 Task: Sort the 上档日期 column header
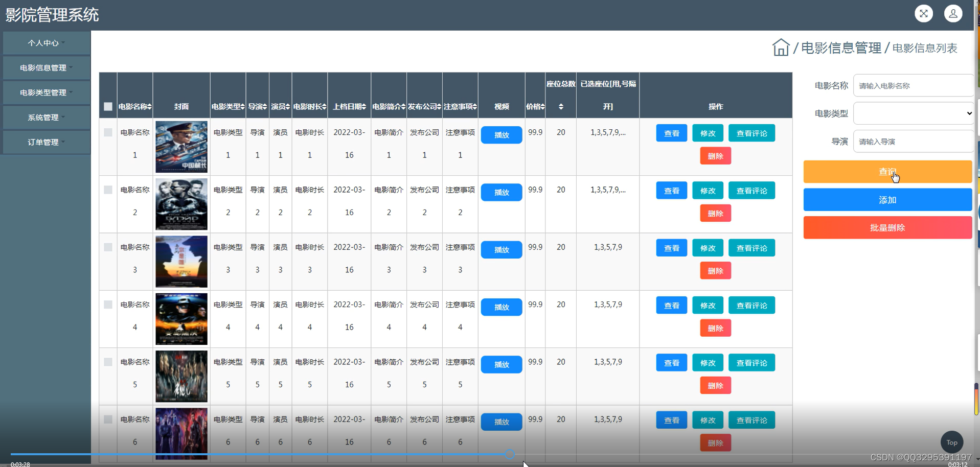pyautogui.click(x=349, y=107)
